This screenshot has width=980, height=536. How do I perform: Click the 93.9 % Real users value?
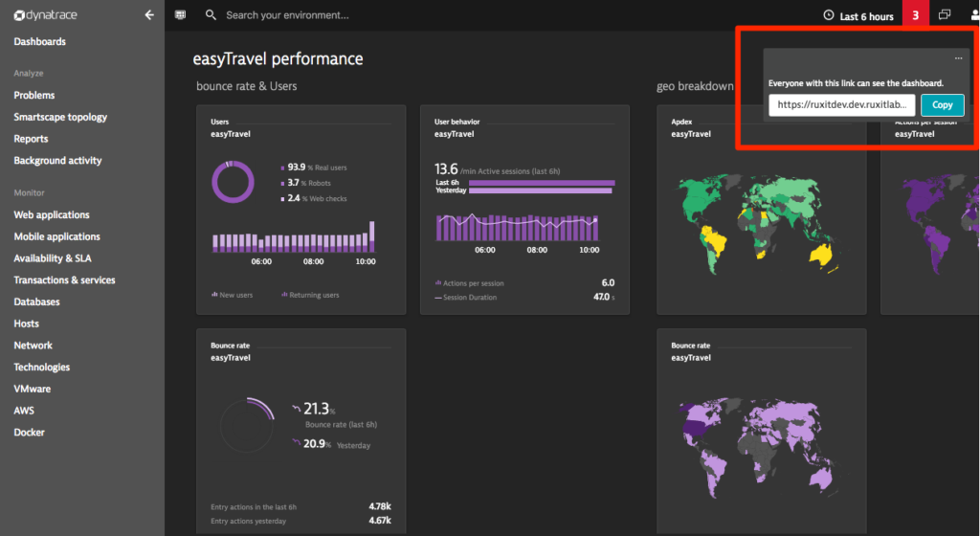coord(314,167)
